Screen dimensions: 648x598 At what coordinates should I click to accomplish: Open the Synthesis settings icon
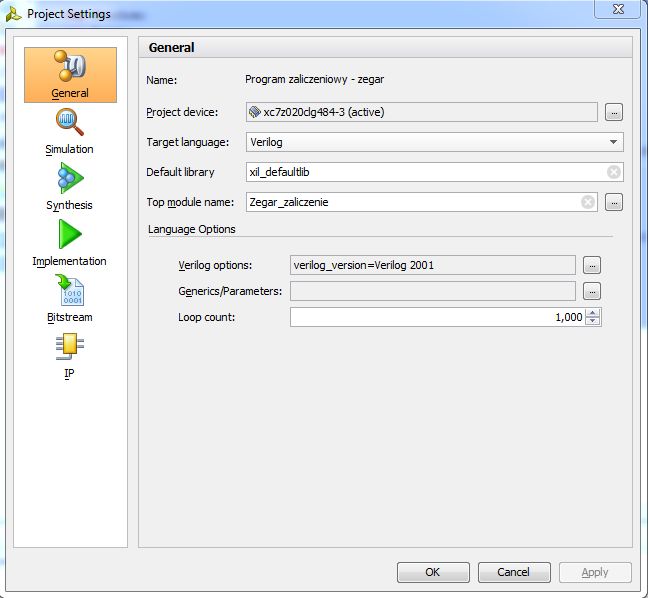(x=70, y=178)
